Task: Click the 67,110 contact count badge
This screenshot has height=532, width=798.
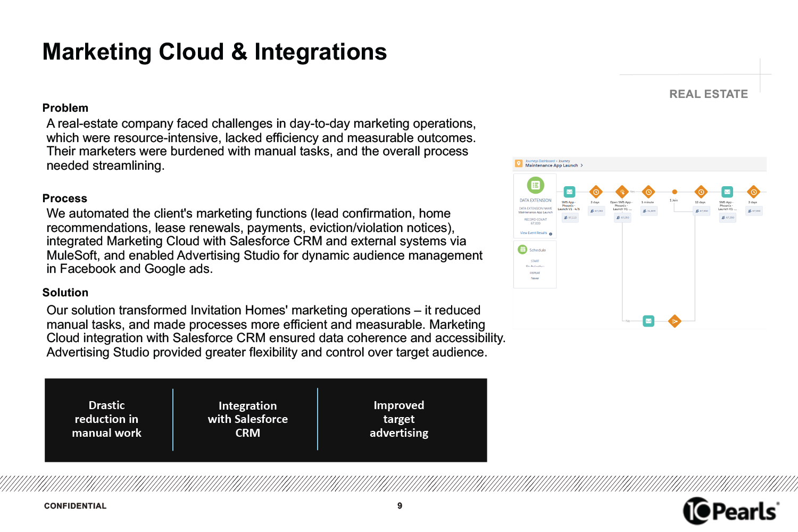Action: coord(570,218)
